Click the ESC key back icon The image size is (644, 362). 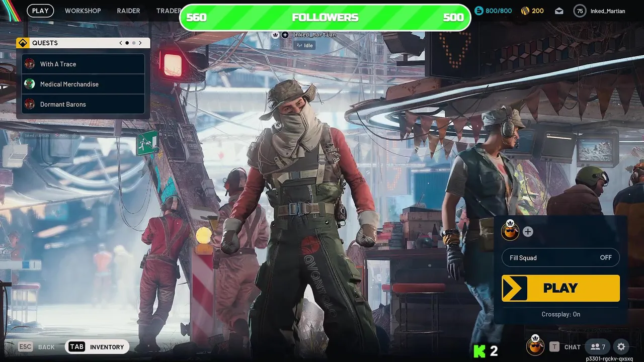coord(26,347)
